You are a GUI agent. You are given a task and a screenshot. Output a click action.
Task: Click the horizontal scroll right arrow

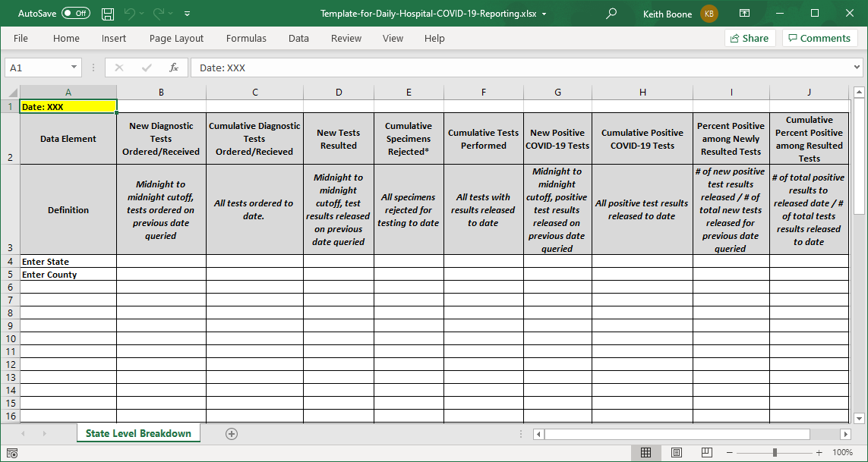(x=845, y=434)
